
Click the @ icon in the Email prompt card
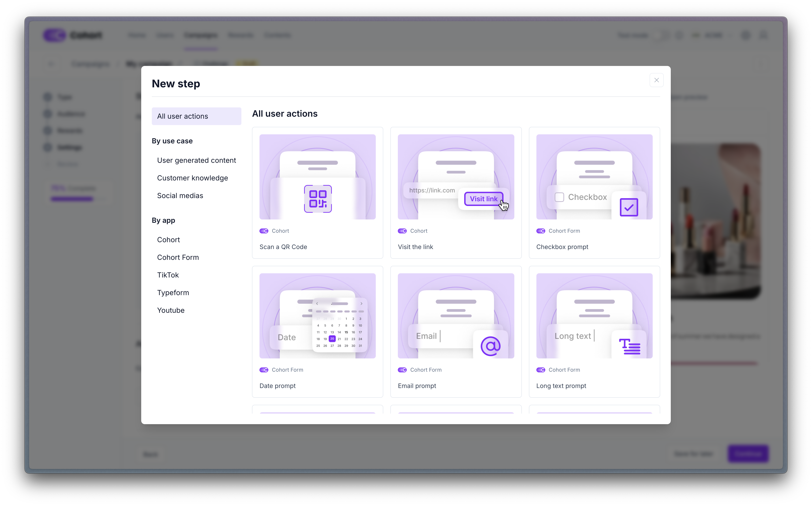pyautogui.click(x=490, y=346)
